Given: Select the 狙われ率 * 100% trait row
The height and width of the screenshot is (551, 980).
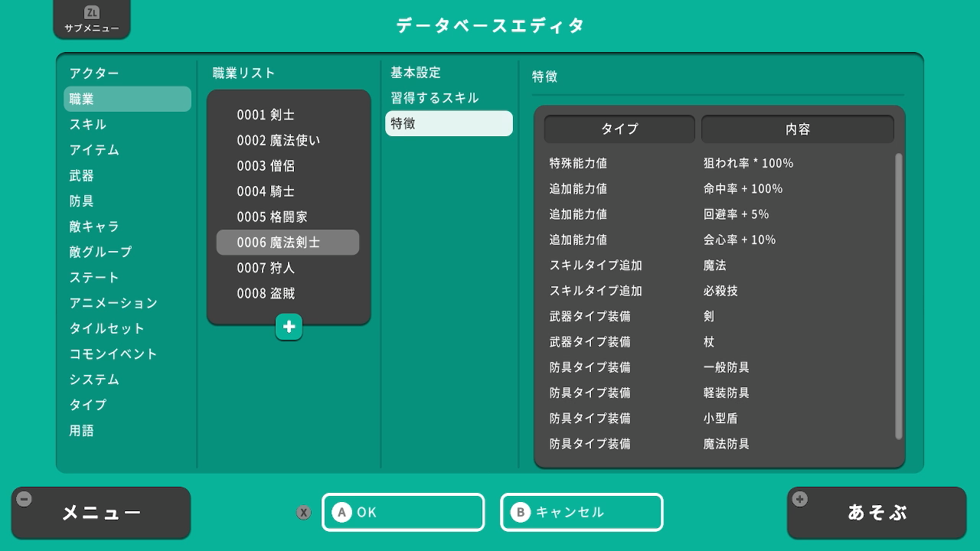Looking at the screenshot, I should [x=720, y=164].
